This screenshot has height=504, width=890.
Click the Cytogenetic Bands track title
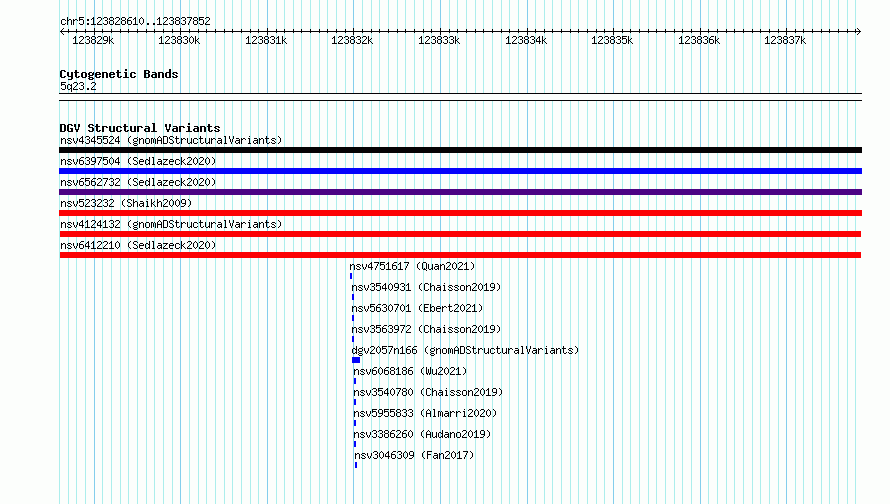[x=119, y=74]
